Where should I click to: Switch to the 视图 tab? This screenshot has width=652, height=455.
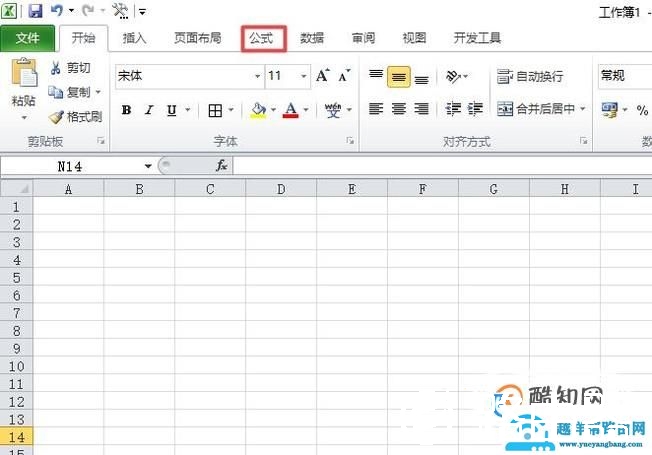(414, 38)
